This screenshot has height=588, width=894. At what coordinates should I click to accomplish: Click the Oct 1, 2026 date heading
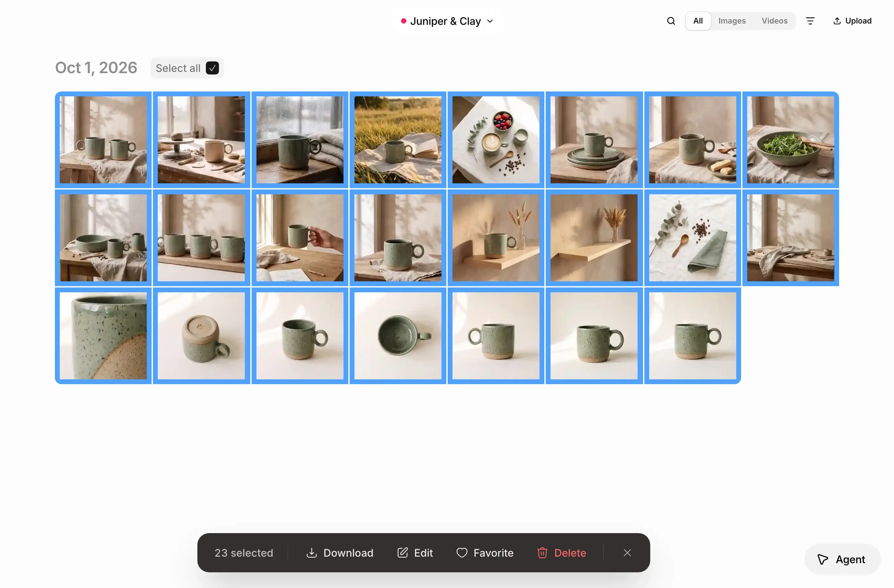pos(96,68)
